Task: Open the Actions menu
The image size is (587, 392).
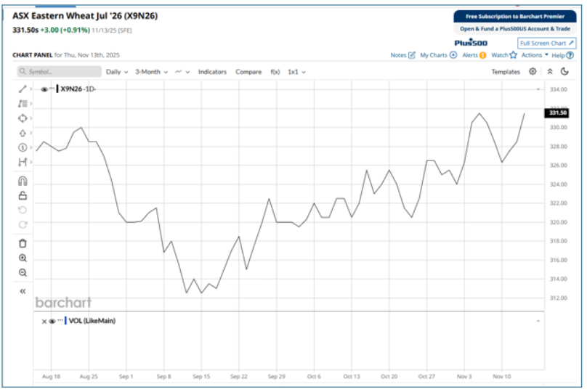Action: [x=534, y=55]
